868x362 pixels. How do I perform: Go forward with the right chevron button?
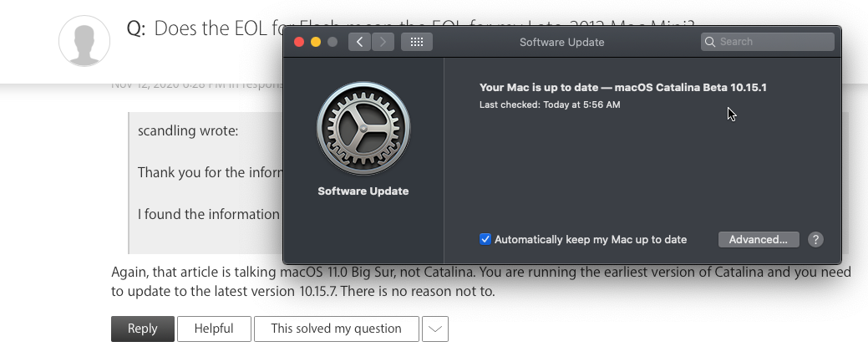pyautogui.click(x=383, y=42)
